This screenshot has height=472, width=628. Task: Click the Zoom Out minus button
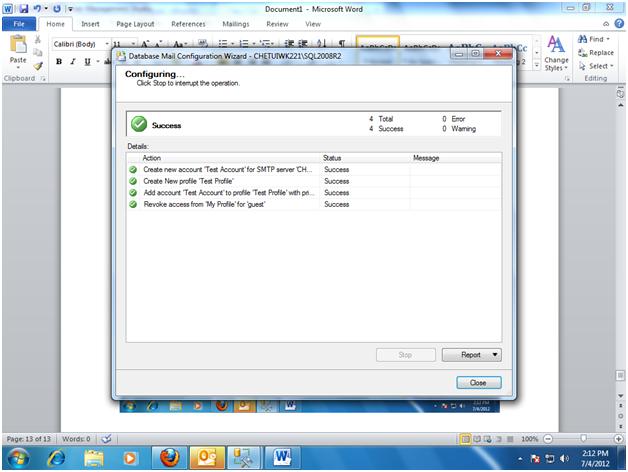pos(548,439)
